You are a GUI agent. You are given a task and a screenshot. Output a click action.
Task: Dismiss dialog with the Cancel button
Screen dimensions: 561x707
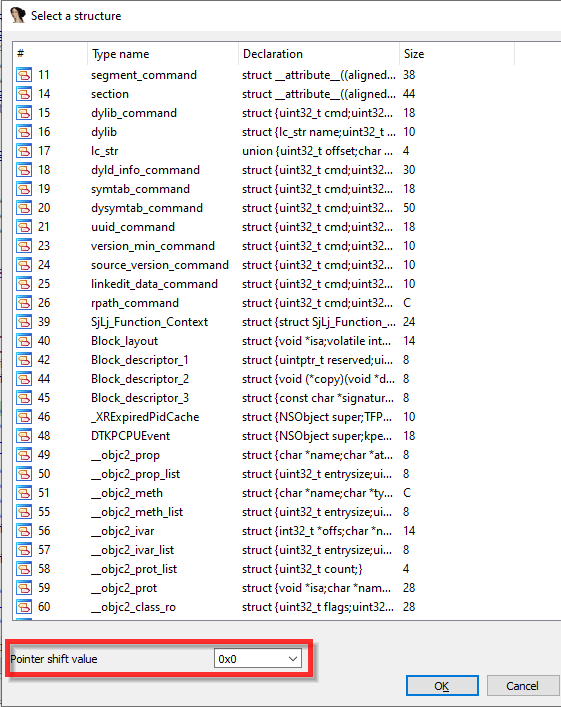coord(522,686)
